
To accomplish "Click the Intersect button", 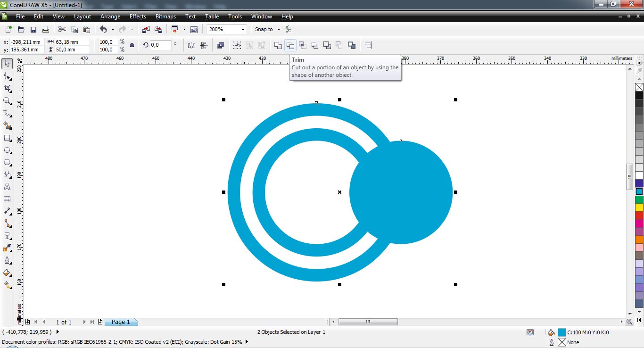I will pos(303,45).
